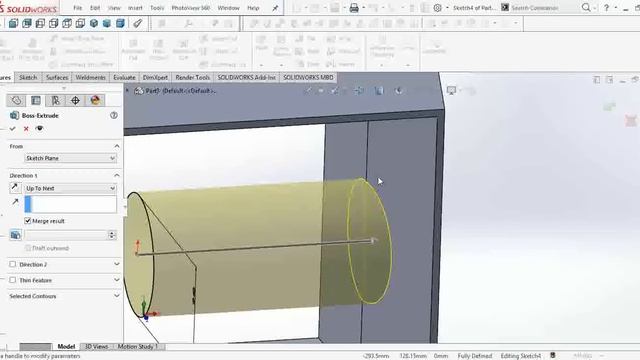Expand the Direction 2 section chevron
The width and height of the screenshot is (640, 360).
pos(117,264)
